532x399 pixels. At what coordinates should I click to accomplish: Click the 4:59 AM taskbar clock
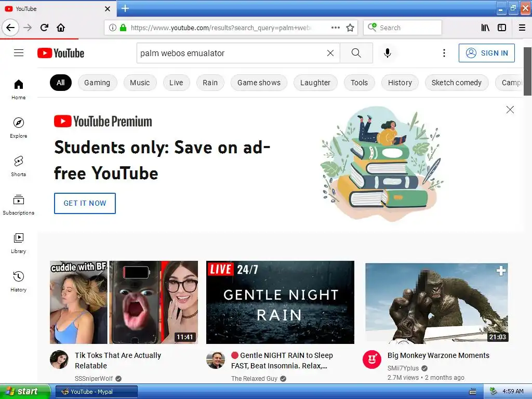pyautogui.click(x=513, y=391)
